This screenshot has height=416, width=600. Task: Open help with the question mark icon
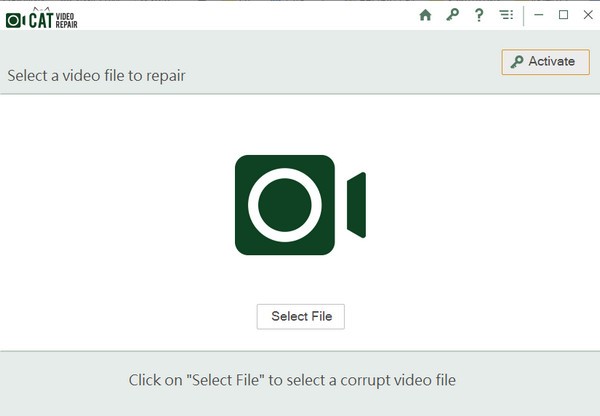coord(479,15)
